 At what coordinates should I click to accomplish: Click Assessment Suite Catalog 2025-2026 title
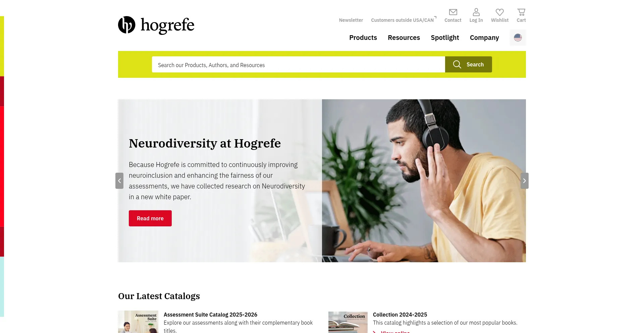click(x=210, y=315)
